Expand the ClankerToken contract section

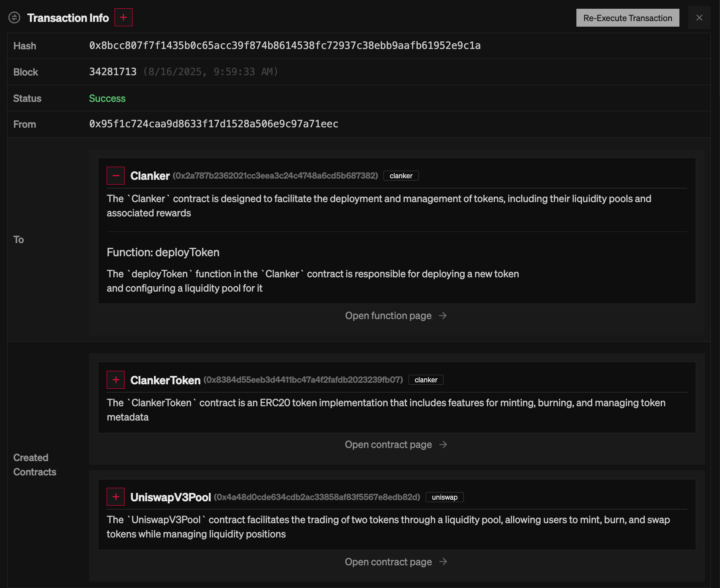click(x=116, y=380)
